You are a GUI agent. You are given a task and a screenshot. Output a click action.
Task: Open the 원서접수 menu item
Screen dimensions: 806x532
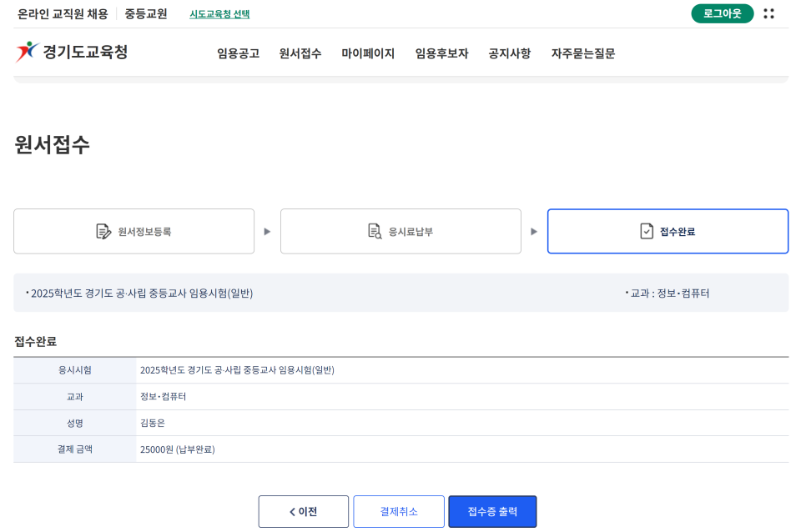point(300,53)
